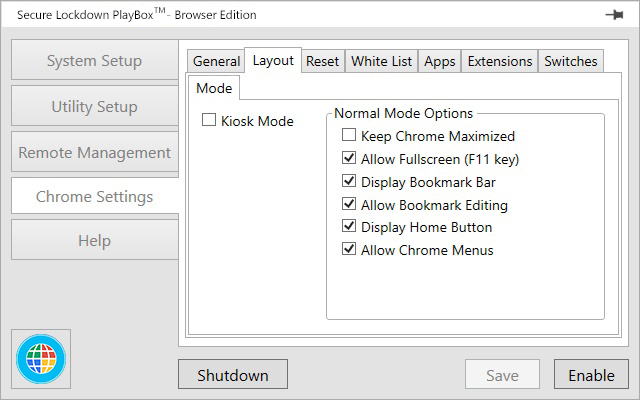
Task: Switch to the Reset tab
Action: coord(322,61)
